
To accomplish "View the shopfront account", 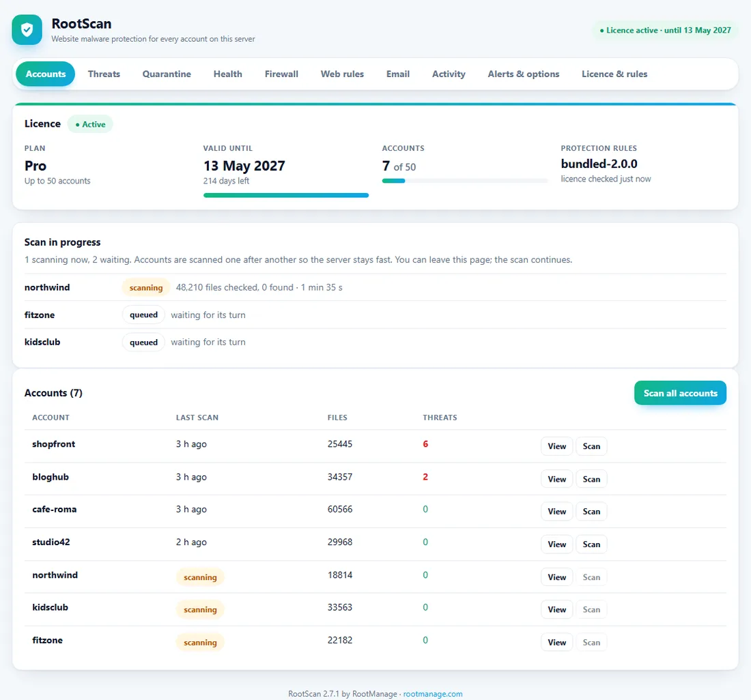I will click(556, 446).
